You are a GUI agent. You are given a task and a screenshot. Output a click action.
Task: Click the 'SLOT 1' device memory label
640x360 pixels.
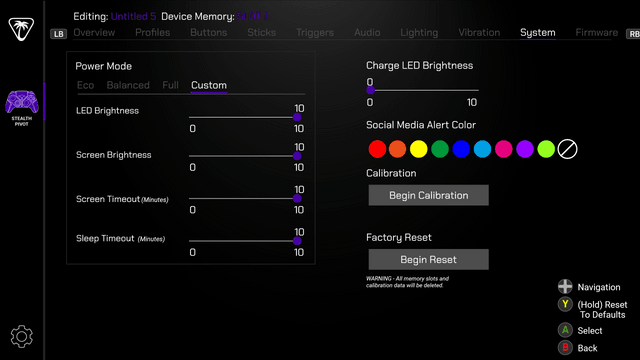pos(252,16)
